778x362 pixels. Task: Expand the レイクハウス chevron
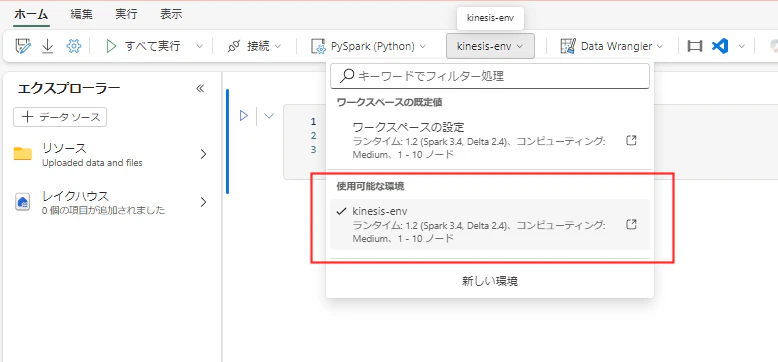click(203, 202)
